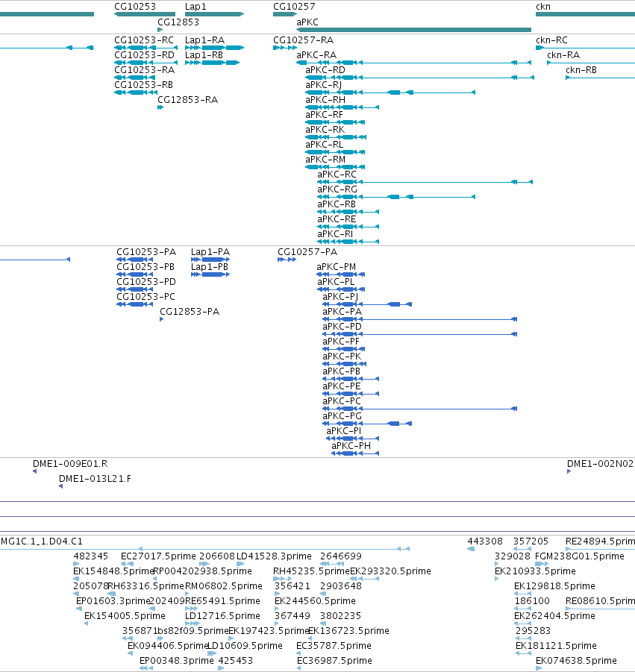Click the aPKC-PL protein label
Screen dimensions: 635x672
pos(336,282)
